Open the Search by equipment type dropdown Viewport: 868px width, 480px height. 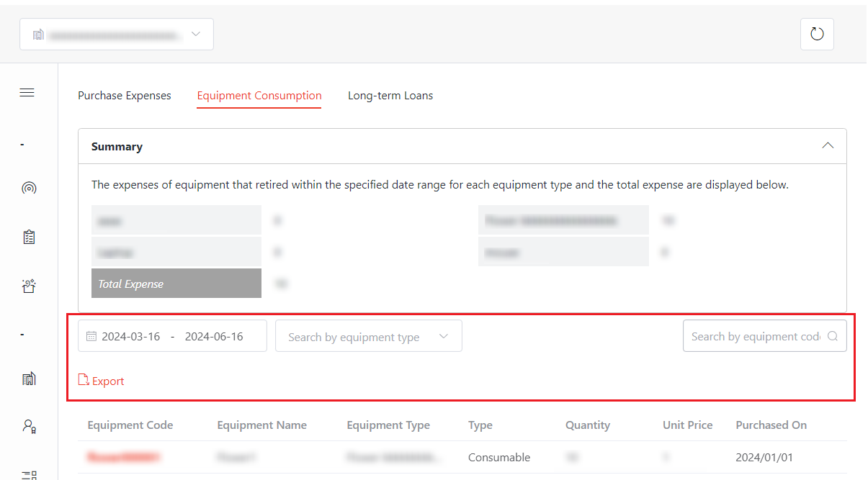pos(368,336)
